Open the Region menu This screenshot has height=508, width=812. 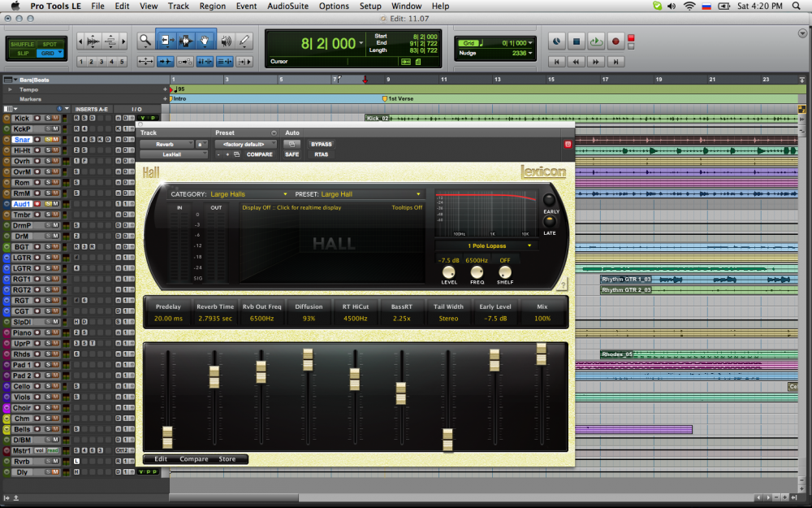pos(212,7)
